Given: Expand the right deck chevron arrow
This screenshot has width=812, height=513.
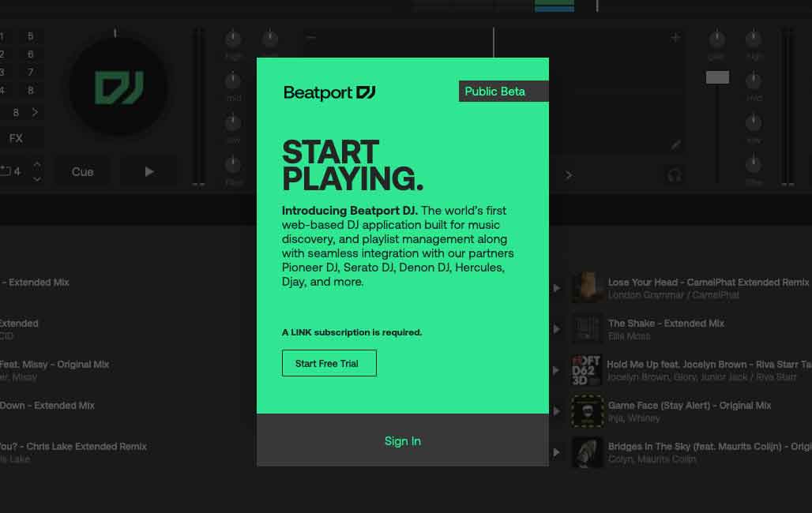Looking at the screenshot, I should pos(569,175).
